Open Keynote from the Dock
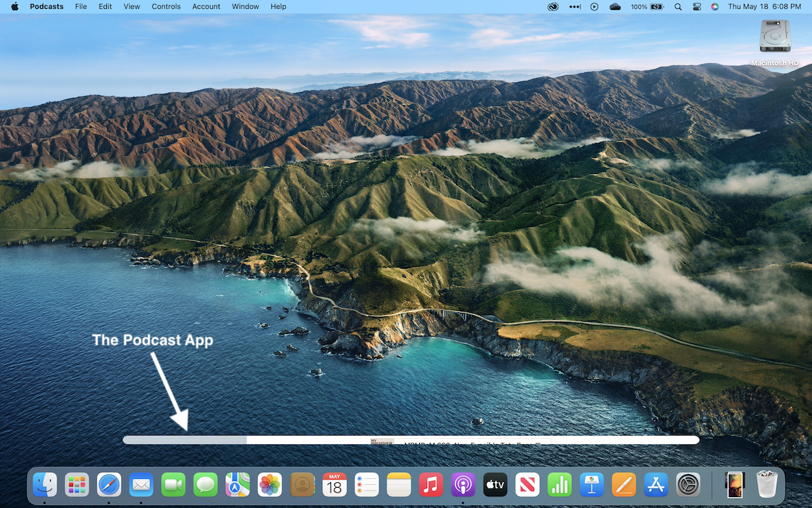The width and height of the screenshot is (812, 508). pos(591,485)
